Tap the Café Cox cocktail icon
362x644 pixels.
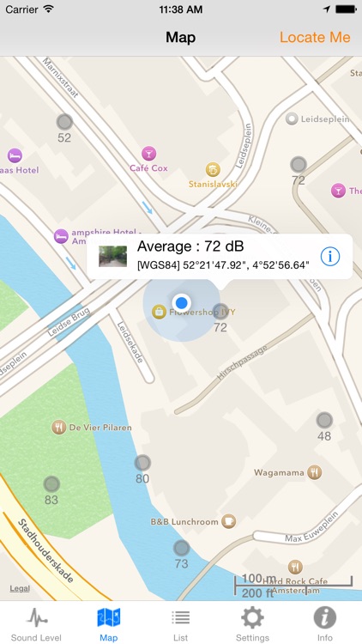[x=148, y=154]
